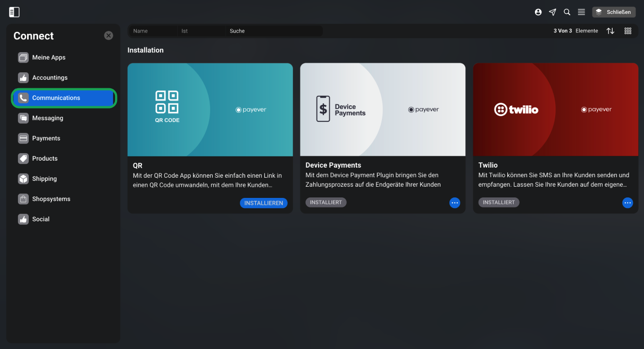The width and height of the screenshot is (644, 349).
Task: Open the Device Payments app thumbnail
Action: coord(383,110)
